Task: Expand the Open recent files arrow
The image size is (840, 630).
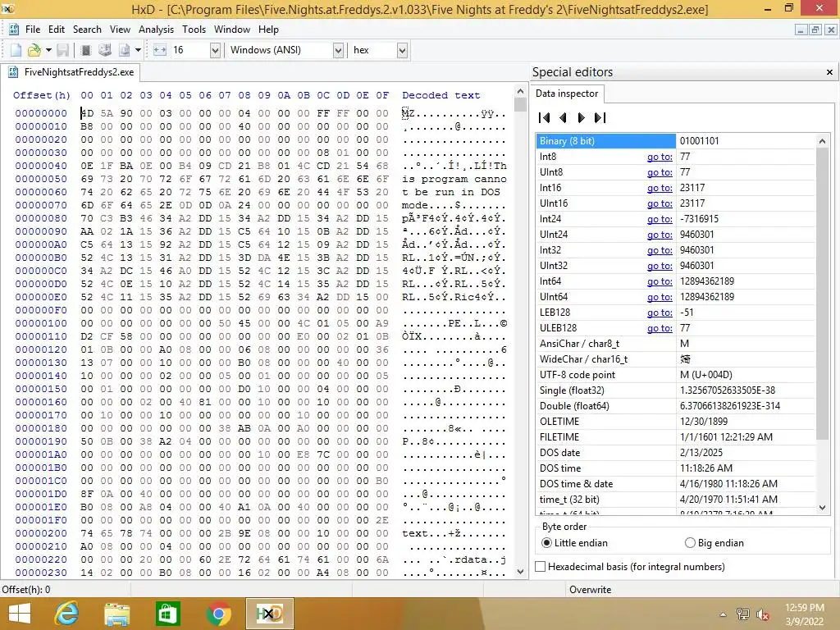Action: (48, 50)
